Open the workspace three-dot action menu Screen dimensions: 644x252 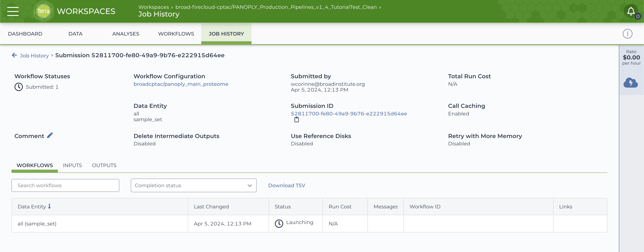627,34
